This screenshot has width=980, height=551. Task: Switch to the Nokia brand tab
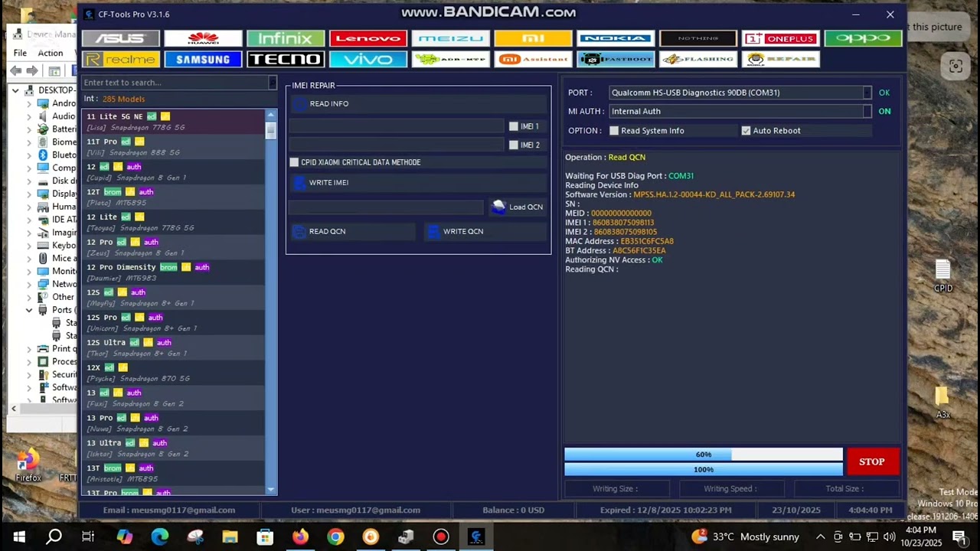point(616,38)
